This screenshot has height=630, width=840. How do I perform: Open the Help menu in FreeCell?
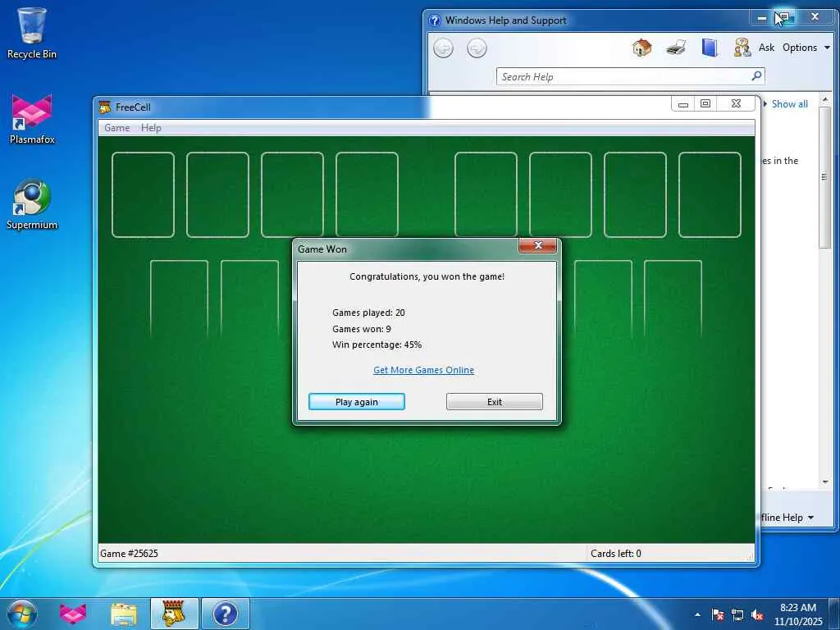(151, 128)
